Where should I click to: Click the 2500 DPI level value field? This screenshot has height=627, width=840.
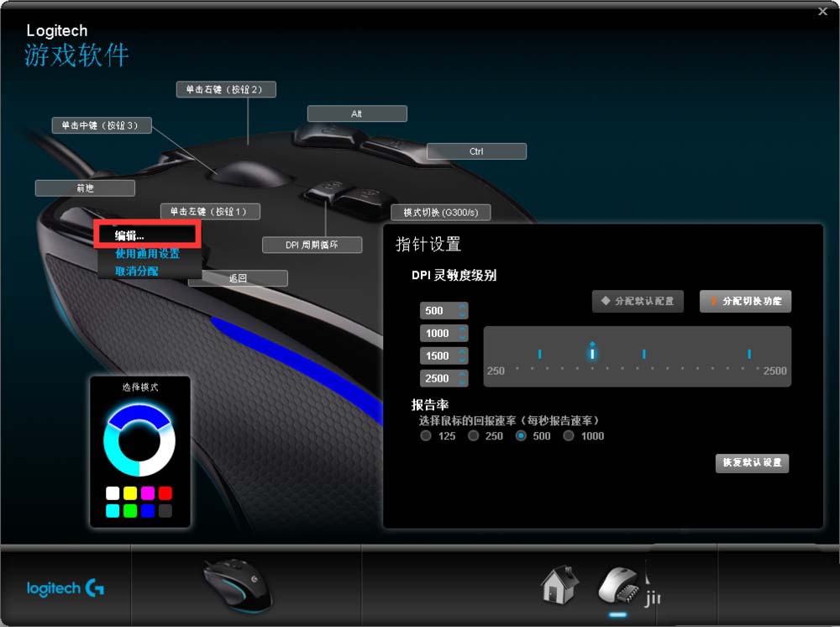point(444,378)
